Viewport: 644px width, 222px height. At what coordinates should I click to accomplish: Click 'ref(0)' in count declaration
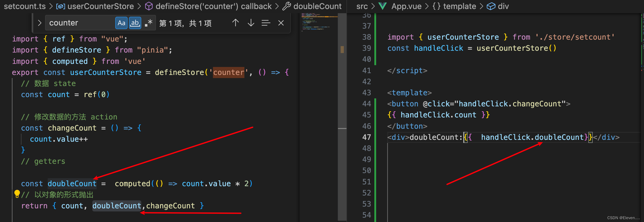tap(97, 95)
